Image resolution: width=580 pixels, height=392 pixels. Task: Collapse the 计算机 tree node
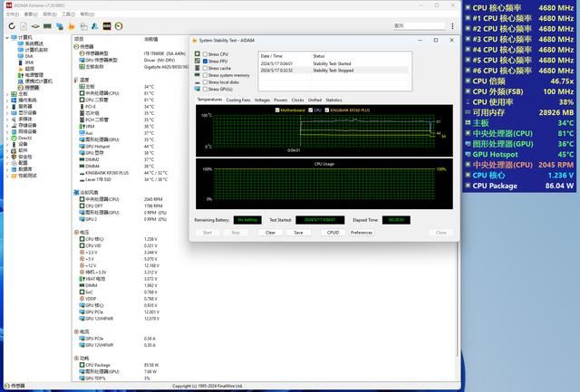tap(7, 38)
